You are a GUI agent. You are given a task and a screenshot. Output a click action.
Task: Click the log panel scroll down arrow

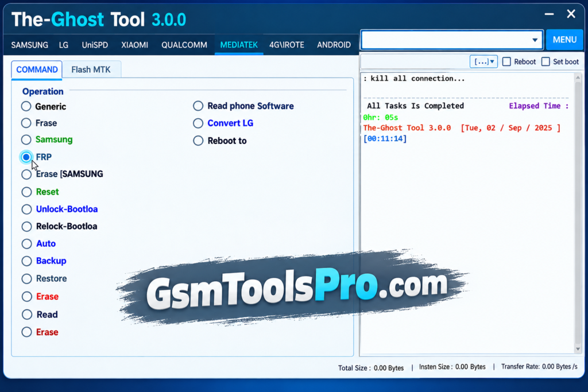click(x=578, y=349)
